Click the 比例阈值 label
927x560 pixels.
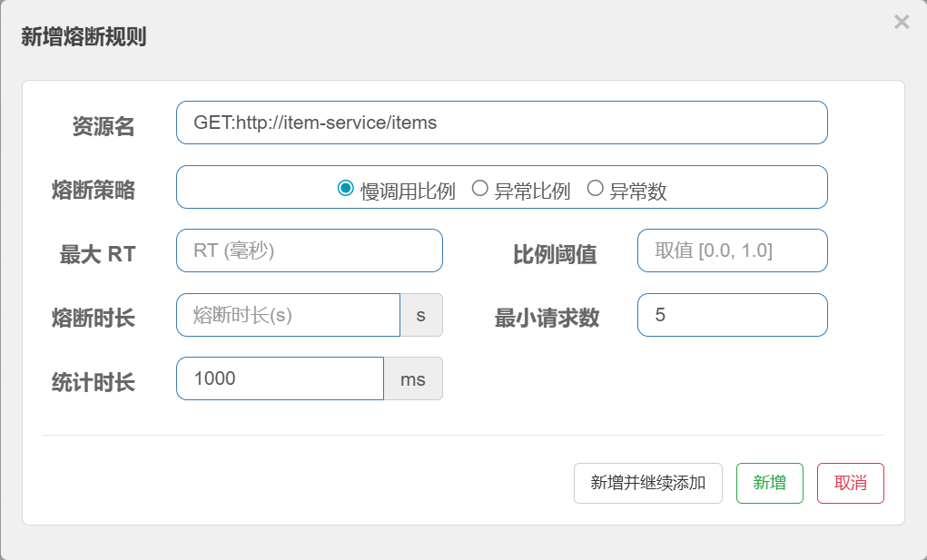point(555,255)
